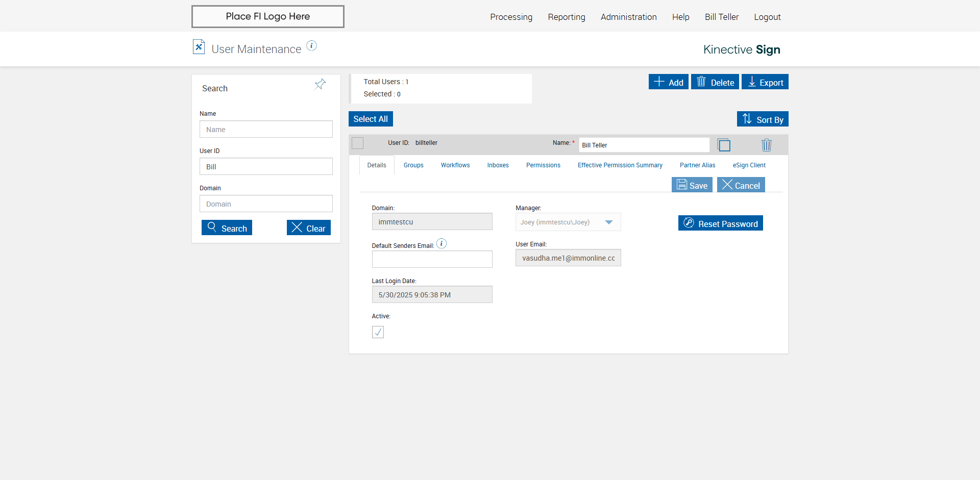The height and width of the screenshot is (480, 980).
Task: Open the Effective Permission Summary tab
Action: (x=620, y=165)
